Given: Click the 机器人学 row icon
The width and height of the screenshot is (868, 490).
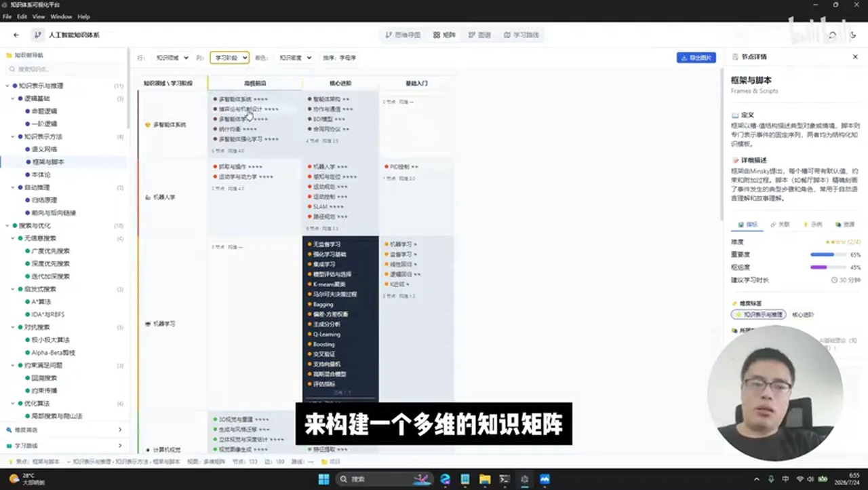Looking at the screenshot, I should pyautogui.click(x=148, y=197).
